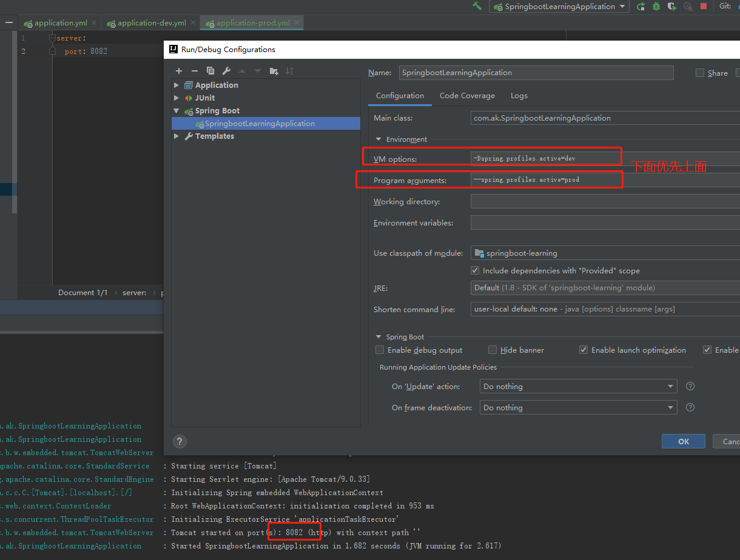Screen dimensions: 740x560
Task: Click 'Started SpringbootLearningApplication' log line
Action: click(336, 546)
